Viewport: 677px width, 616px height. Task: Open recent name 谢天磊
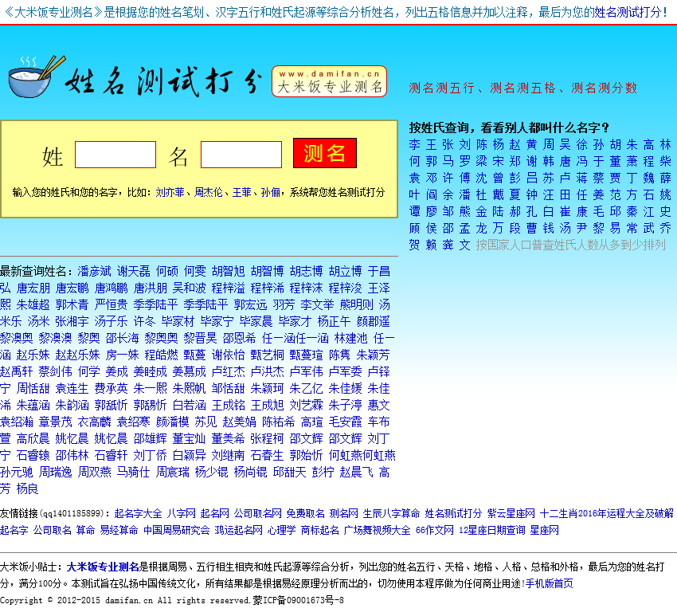[x=134, y=271]
